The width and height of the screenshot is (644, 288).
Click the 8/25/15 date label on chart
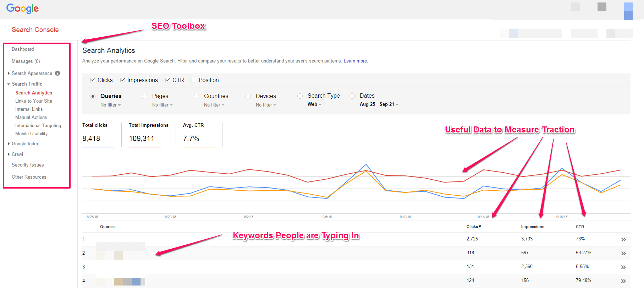point(92,217)
